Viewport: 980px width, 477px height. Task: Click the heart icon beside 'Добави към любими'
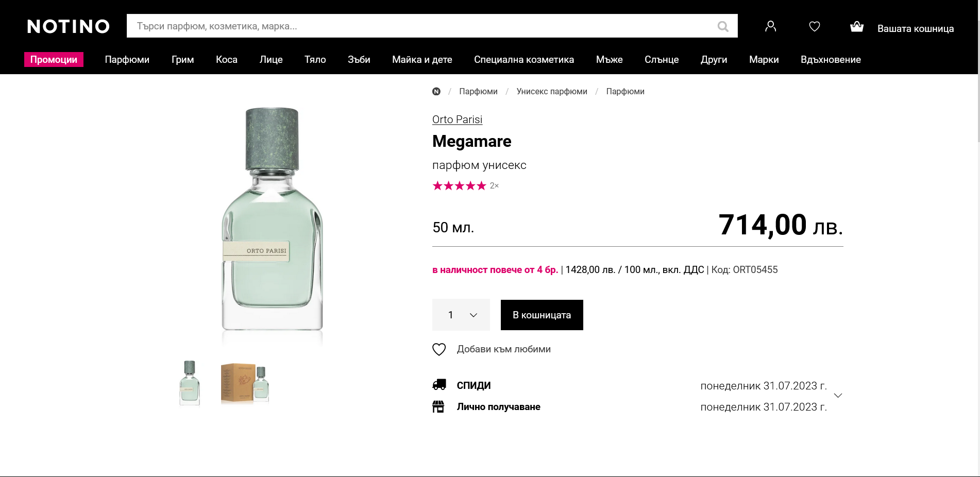tap(439, 350)
